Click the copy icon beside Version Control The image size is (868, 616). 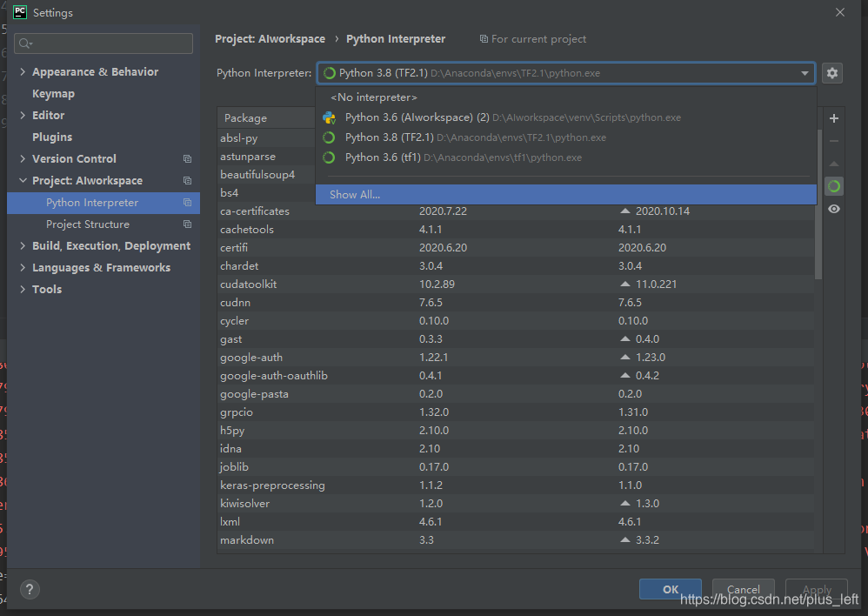(188, 159)
